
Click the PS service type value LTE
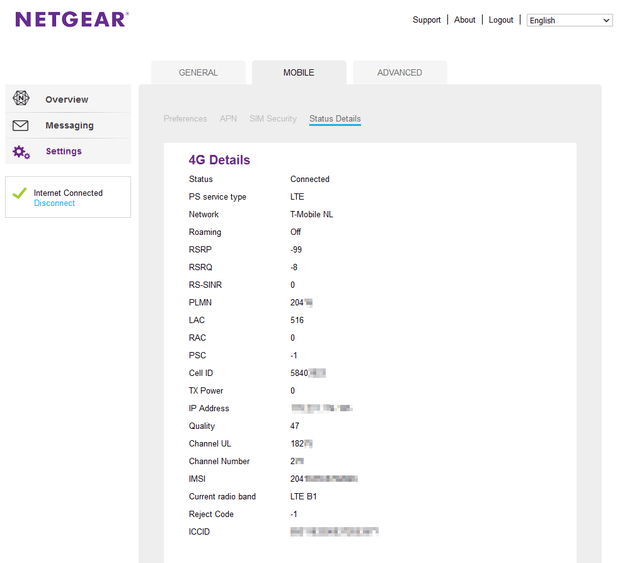pos(297,196)
